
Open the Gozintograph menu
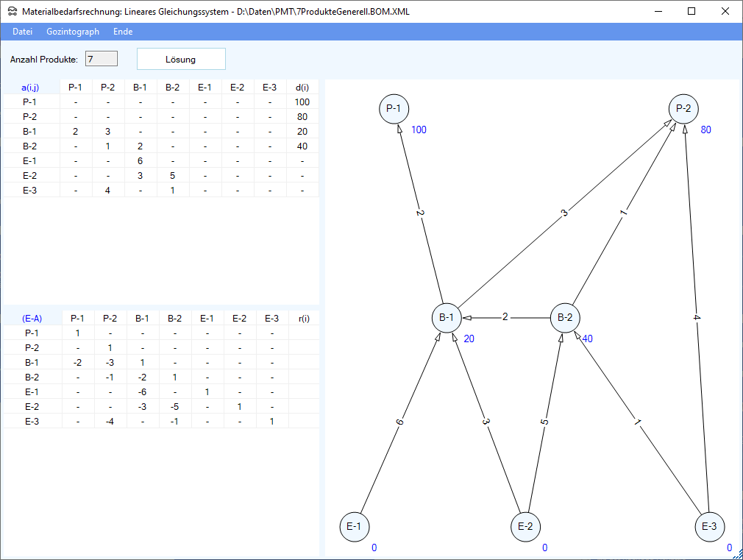pos(72,32)
